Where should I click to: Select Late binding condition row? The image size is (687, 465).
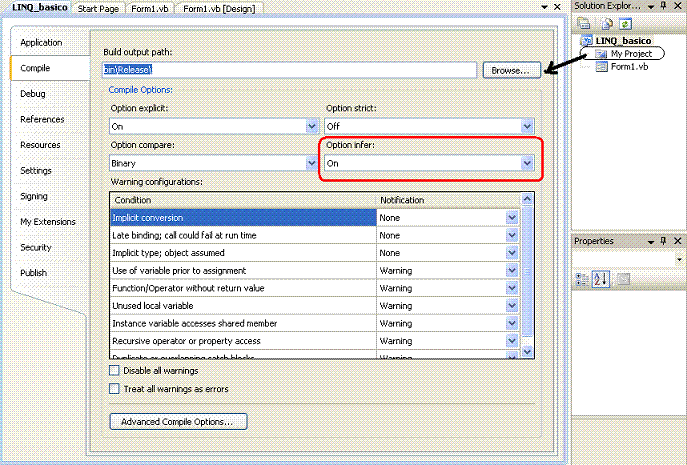pos(243,235)
